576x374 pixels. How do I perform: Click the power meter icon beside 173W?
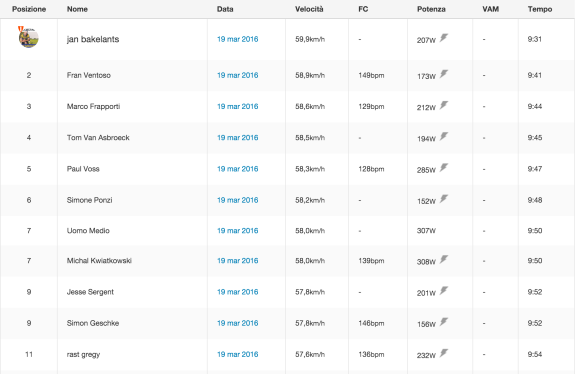tap(444, 73)
